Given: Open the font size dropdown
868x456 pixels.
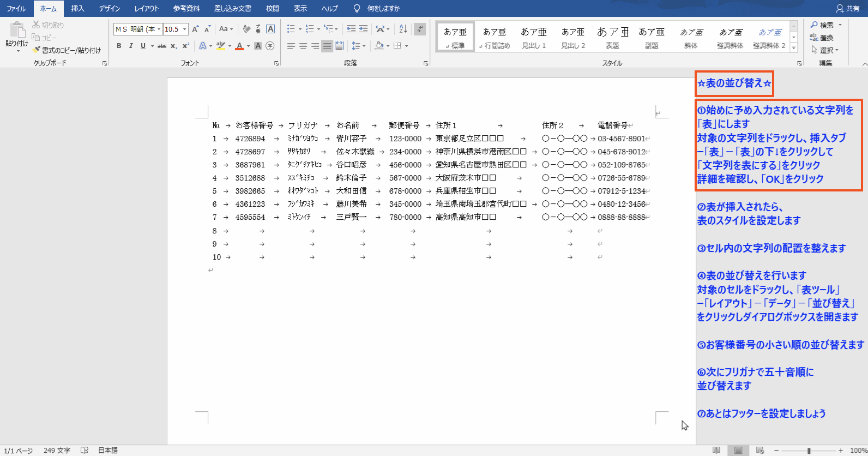Looking at the screenshot, I should 185,29.
